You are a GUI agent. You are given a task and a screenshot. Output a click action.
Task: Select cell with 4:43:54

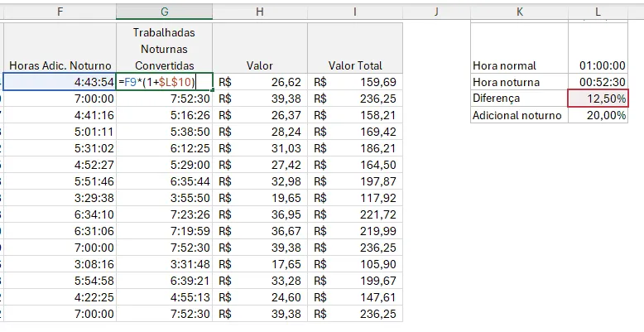coord(60,82)
